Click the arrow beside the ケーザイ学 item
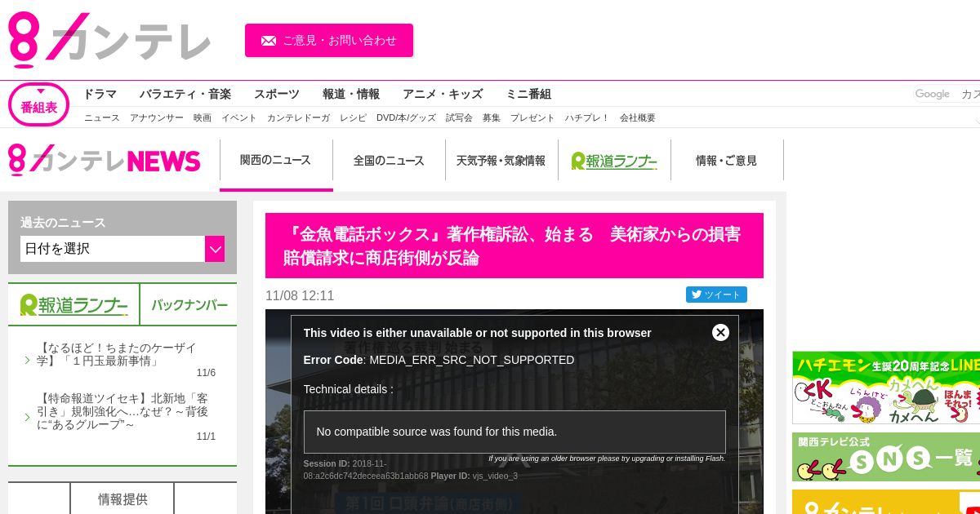The width and height of the screenshot is (980, 514). [27, 360]
